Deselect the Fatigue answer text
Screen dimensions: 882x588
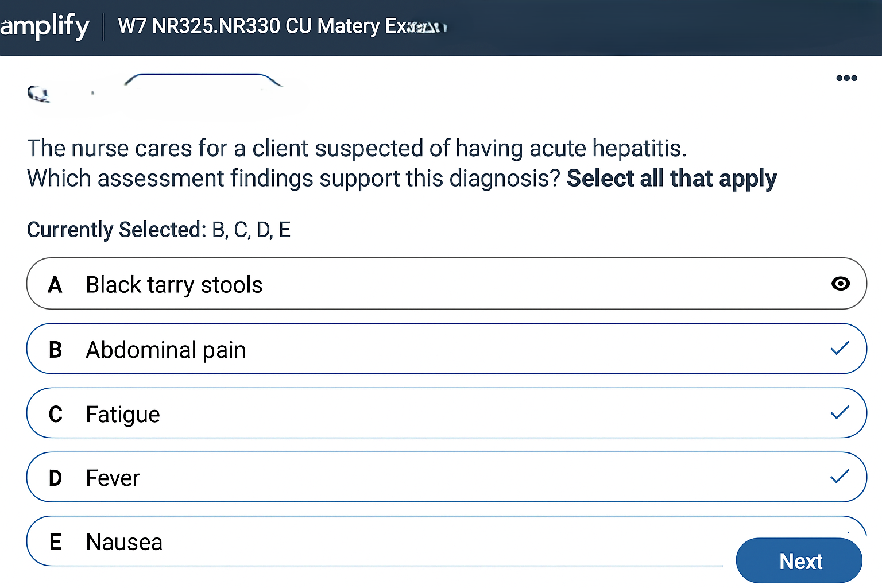(123, 414)
